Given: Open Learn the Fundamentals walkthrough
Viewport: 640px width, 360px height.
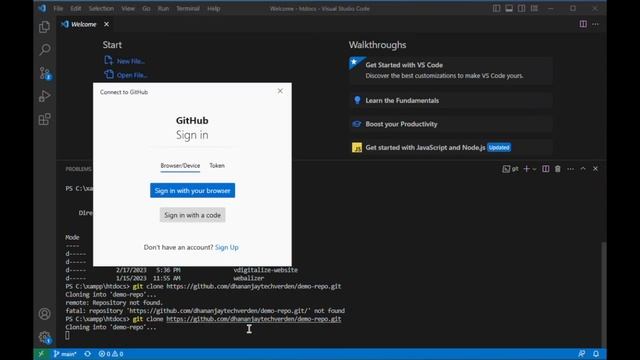Looking at the screenshot, I should click(451, 100).
